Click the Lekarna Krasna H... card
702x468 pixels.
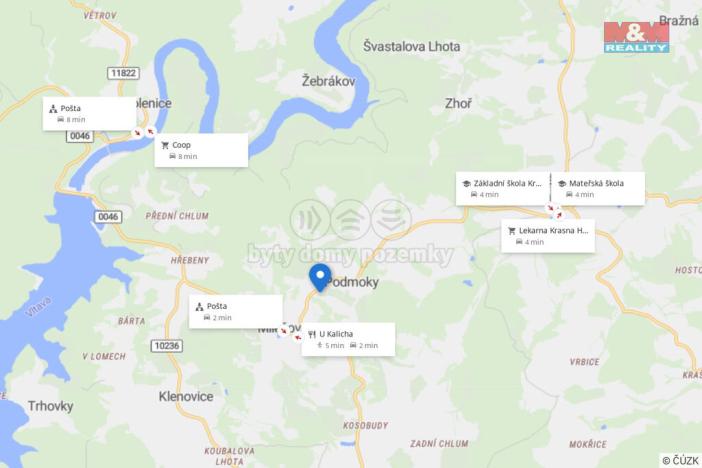coord(548,236)
